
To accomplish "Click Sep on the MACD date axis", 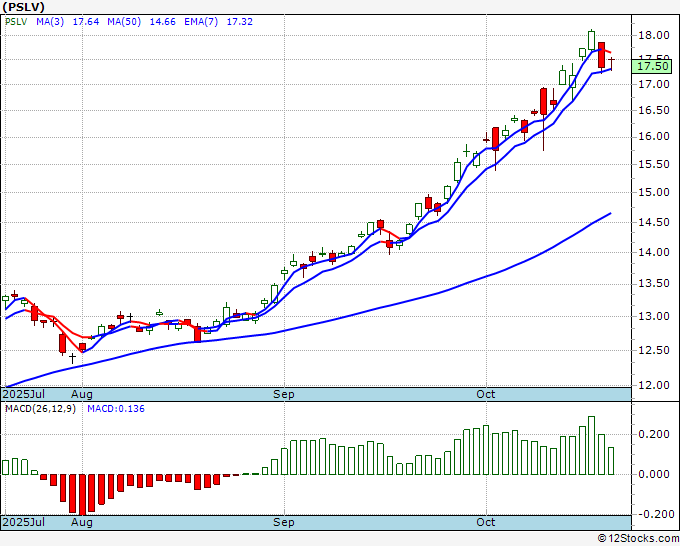I will 284,522.
